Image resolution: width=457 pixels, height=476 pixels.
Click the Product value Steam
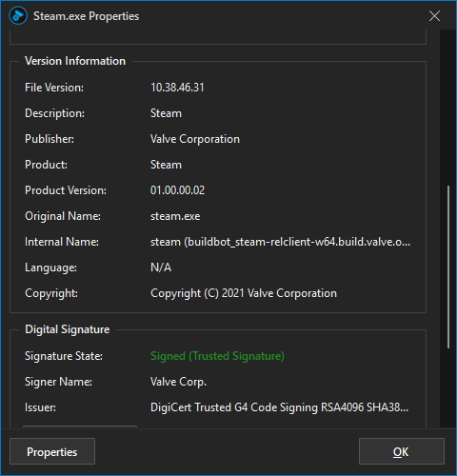pyautogui.click(x=166, y=165)
